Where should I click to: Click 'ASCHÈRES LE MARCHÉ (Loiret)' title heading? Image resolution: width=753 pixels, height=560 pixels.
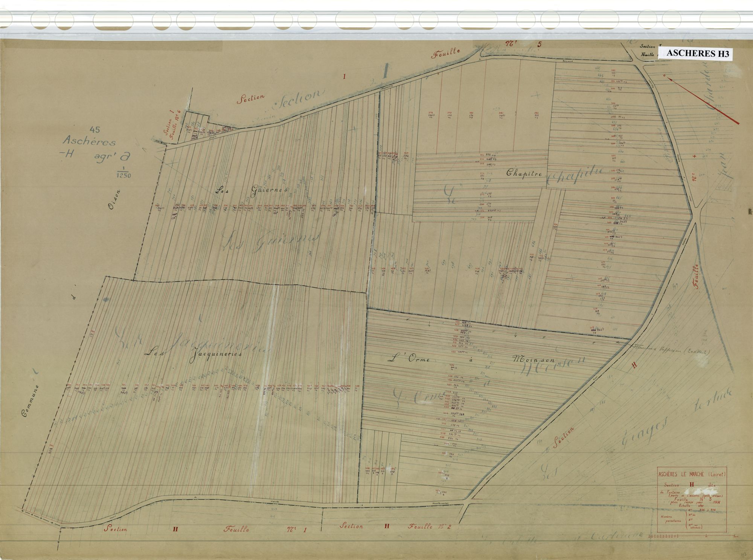pos(691,474)
